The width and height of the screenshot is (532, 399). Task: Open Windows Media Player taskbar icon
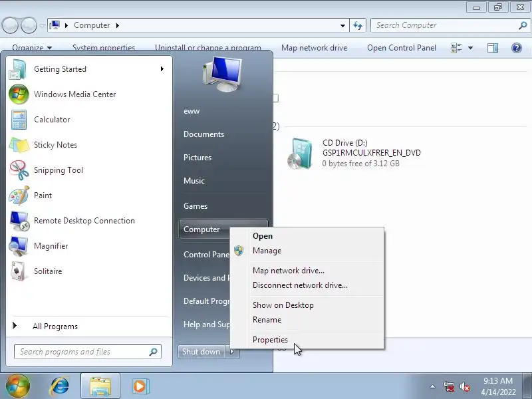(140, 386)
